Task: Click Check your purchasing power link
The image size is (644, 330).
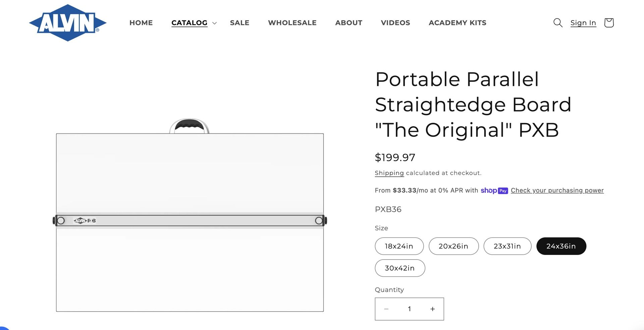Action: click(557, 190)
